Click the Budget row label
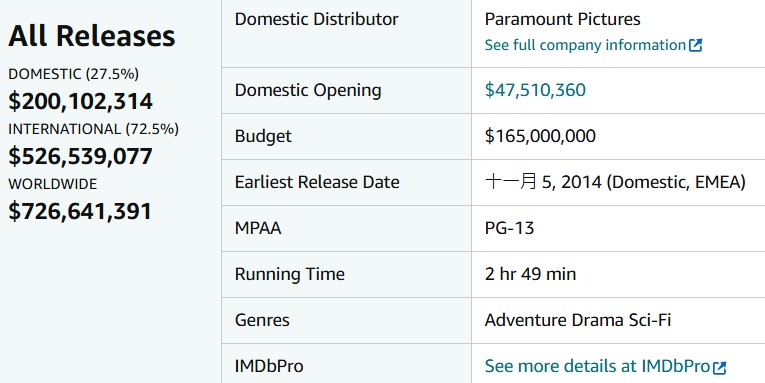The width and height of the screenshot is (765, 383). tap(263, 136)
